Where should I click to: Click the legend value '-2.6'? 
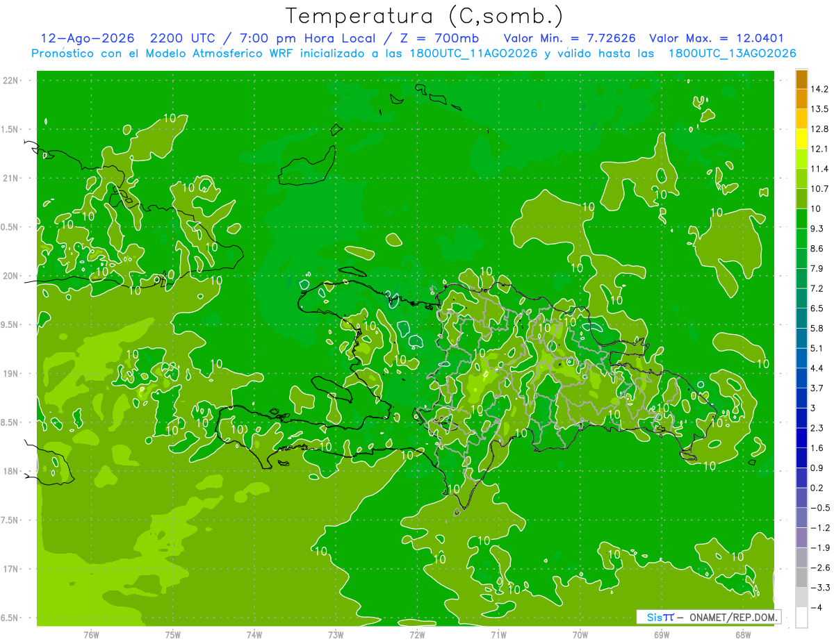pyautogui.click(x=820, y=568)
